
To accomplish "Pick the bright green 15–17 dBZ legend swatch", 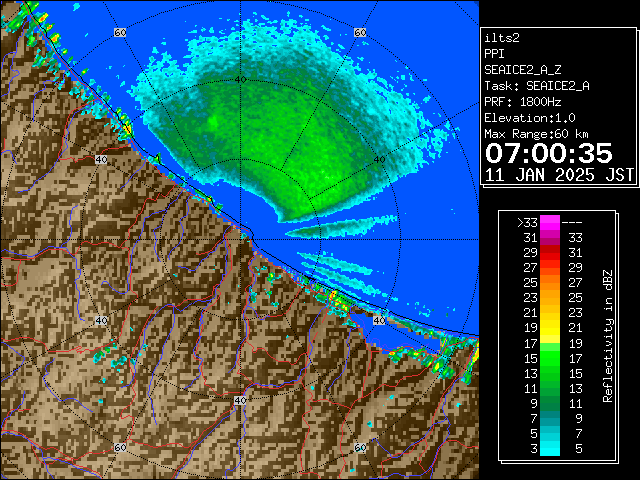I will click(x=550, y=358).
